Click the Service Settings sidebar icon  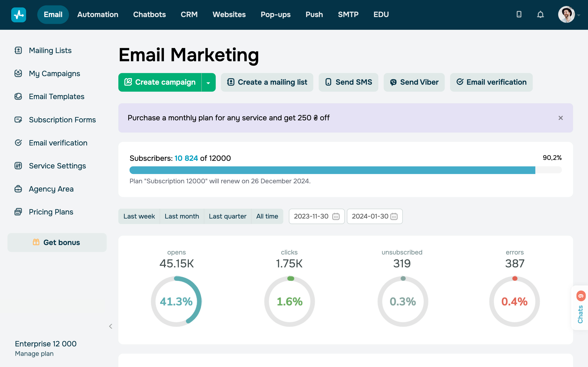tap(18, 166)
